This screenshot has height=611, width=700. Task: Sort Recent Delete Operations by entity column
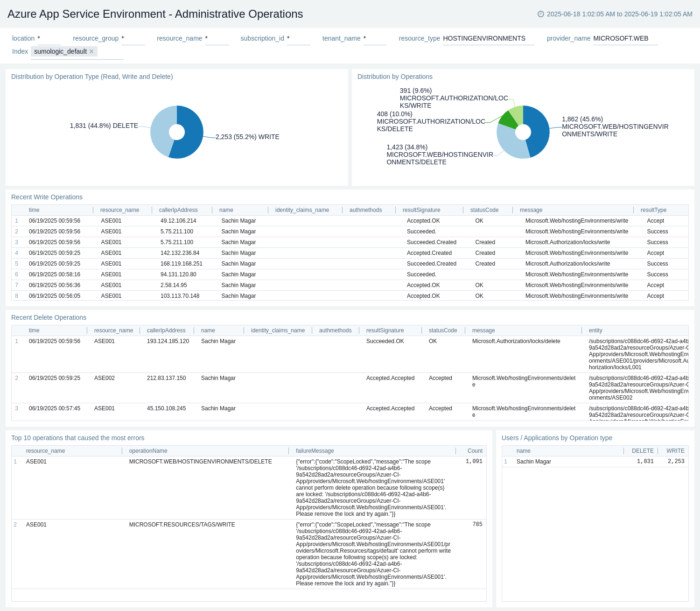coord(595,330)
